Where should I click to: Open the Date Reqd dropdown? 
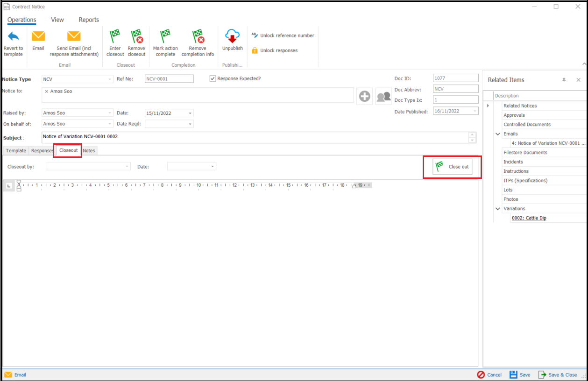click(x=191, y=124)
